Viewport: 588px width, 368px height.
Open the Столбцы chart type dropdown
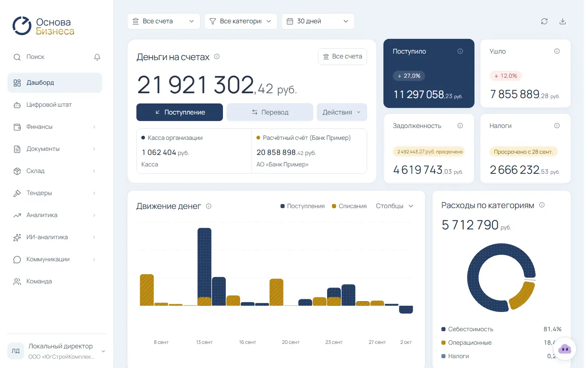(x=394, y=206)
